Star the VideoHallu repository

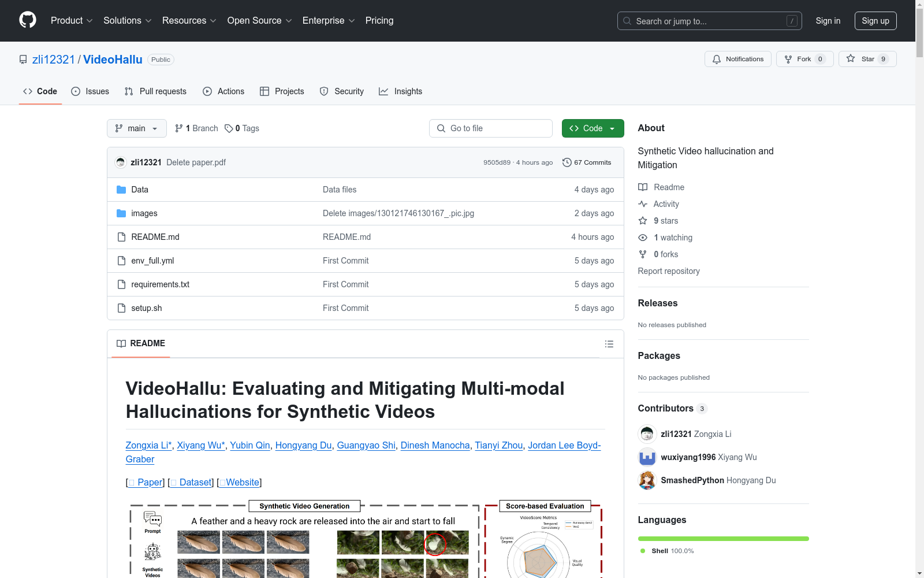point(867,59)
